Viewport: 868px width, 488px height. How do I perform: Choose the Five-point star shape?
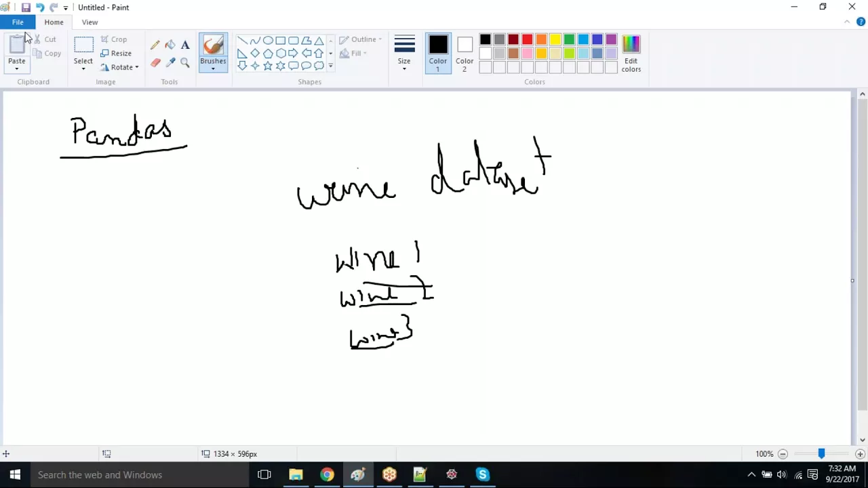pos(268,66)
